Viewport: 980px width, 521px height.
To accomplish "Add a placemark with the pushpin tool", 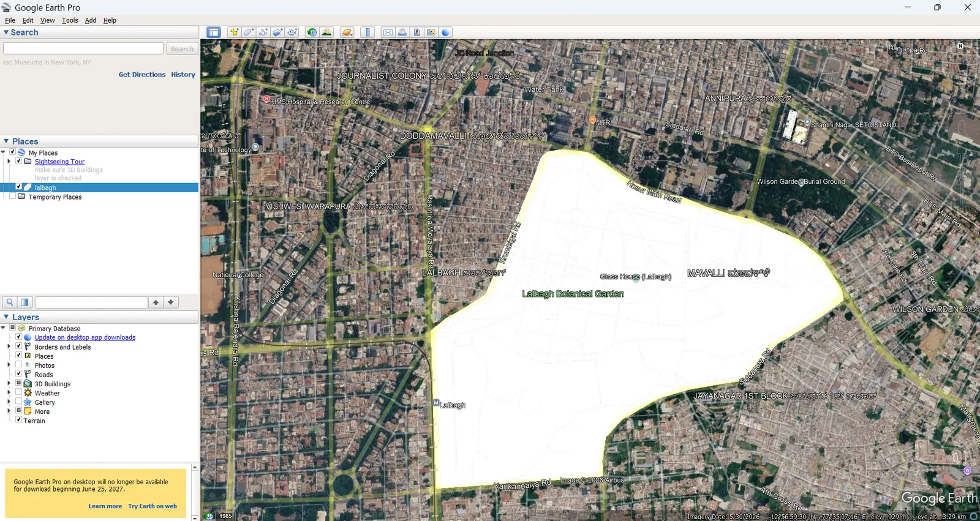I will [x=234, y=32].
